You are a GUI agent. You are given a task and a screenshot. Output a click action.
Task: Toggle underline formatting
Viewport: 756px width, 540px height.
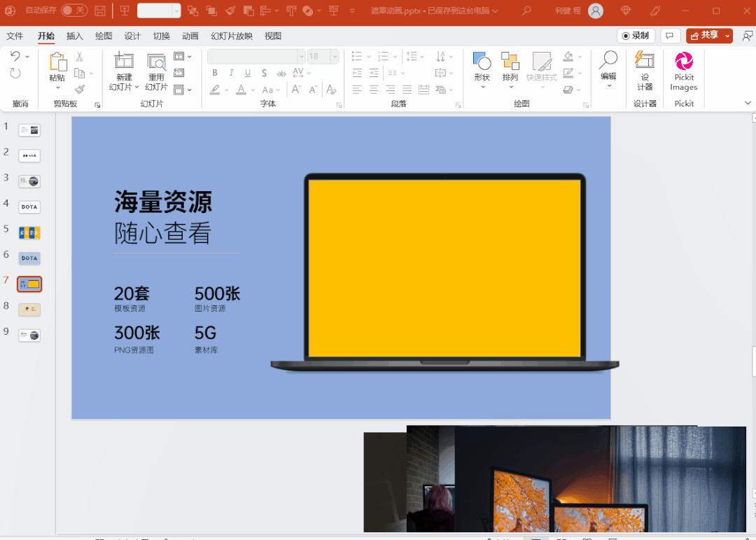[x=248, y=72]
